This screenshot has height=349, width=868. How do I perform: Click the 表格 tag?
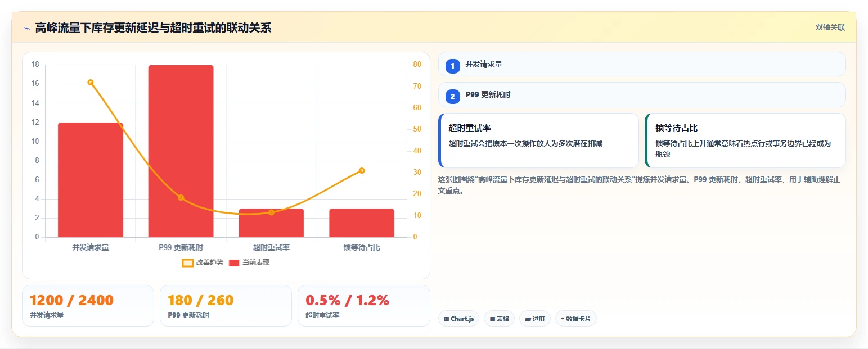[x=499, y=319]
